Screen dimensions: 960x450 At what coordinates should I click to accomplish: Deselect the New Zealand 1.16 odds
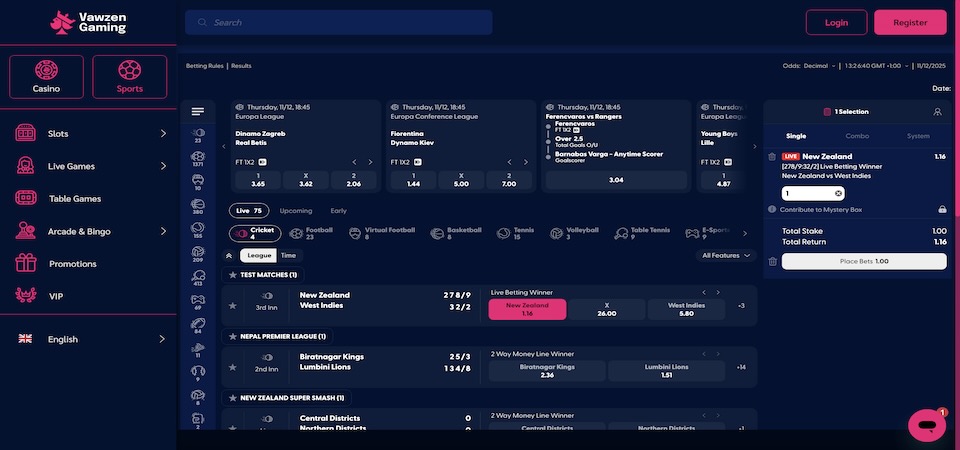527,309
